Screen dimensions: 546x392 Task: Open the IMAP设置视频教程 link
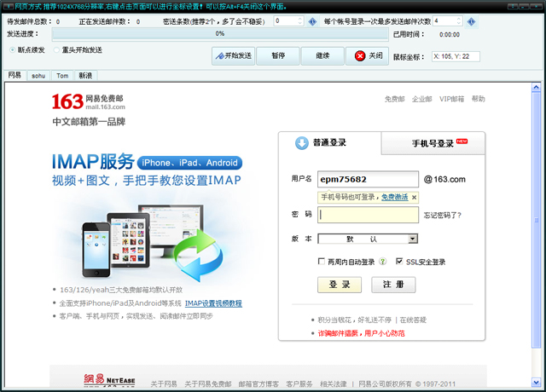click(x=213, y=303)
